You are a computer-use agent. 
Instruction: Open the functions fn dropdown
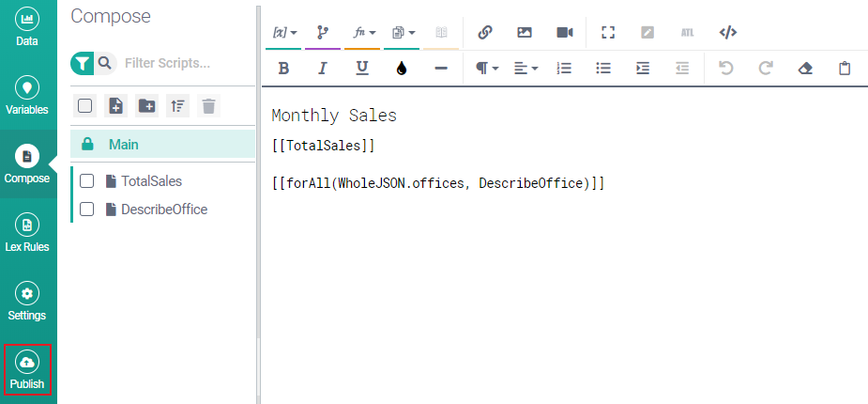tap(364, 33)
